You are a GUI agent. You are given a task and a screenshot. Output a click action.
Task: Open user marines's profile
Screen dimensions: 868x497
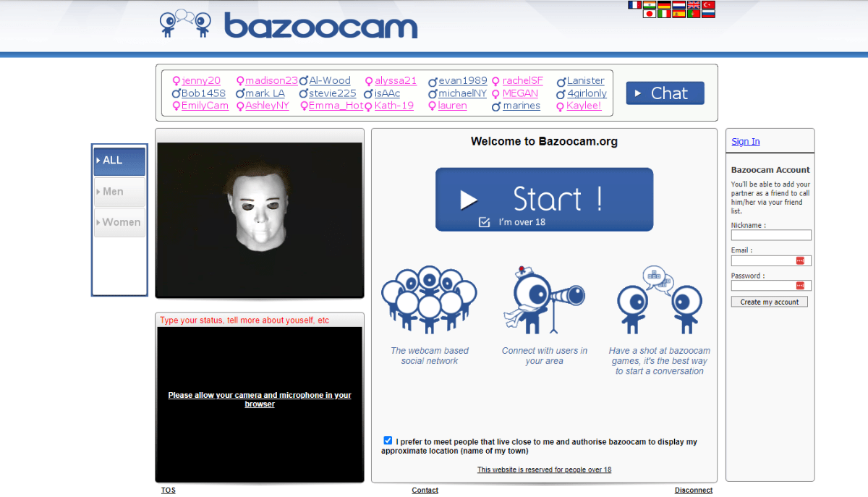click(x=522, y=106)
